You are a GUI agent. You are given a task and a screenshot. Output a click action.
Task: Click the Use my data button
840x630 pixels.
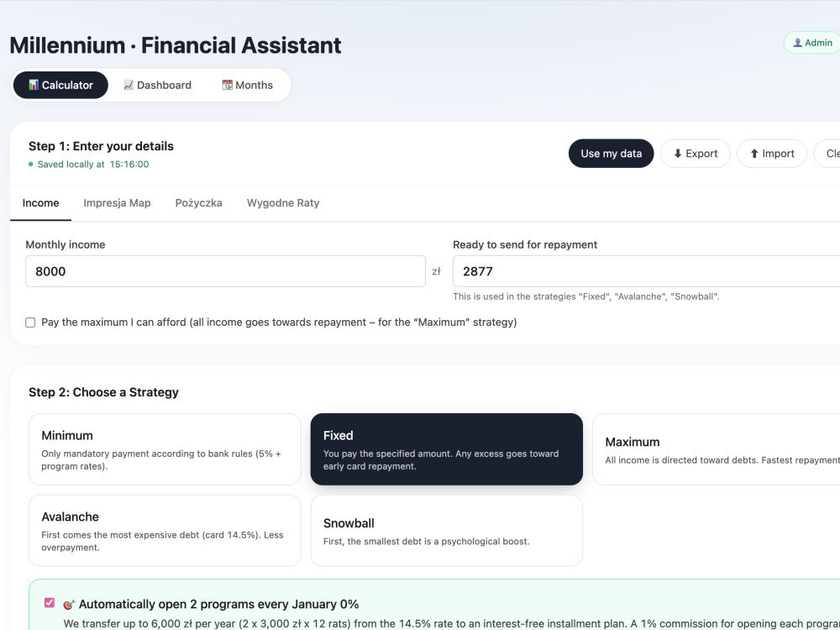[x=611, y=154]
